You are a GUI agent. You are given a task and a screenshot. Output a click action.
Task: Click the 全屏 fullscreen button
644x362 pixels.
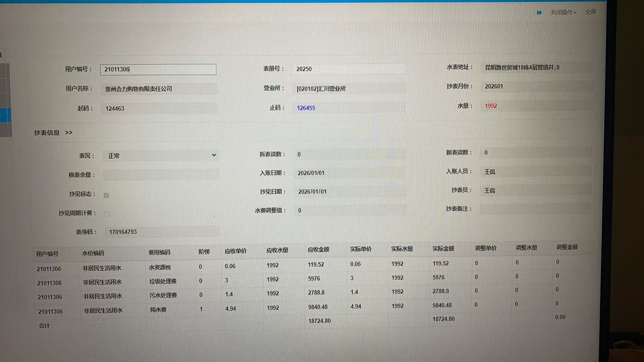pyautogui.click(x=590, y=12)
